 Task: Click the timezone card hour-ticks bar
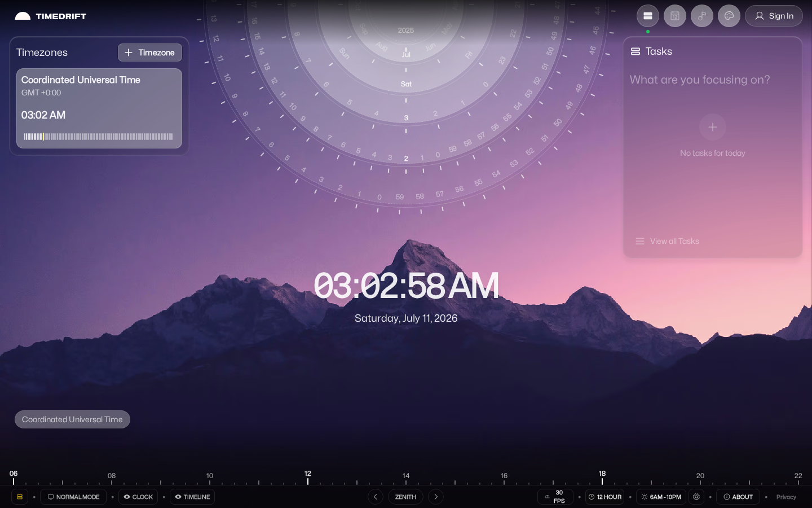pyautogui.click(x=98, y=137)
